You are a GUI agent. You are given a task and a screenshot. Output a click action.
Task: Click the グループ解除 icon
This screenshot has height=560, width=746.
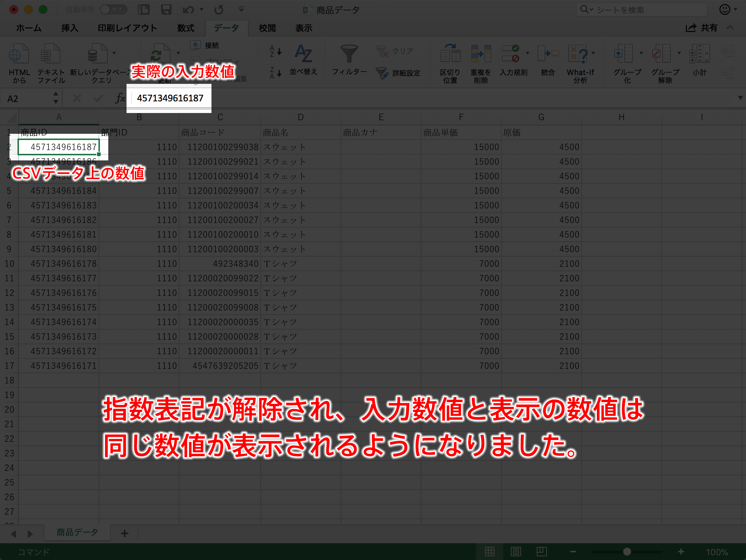[x=661, y=53]
